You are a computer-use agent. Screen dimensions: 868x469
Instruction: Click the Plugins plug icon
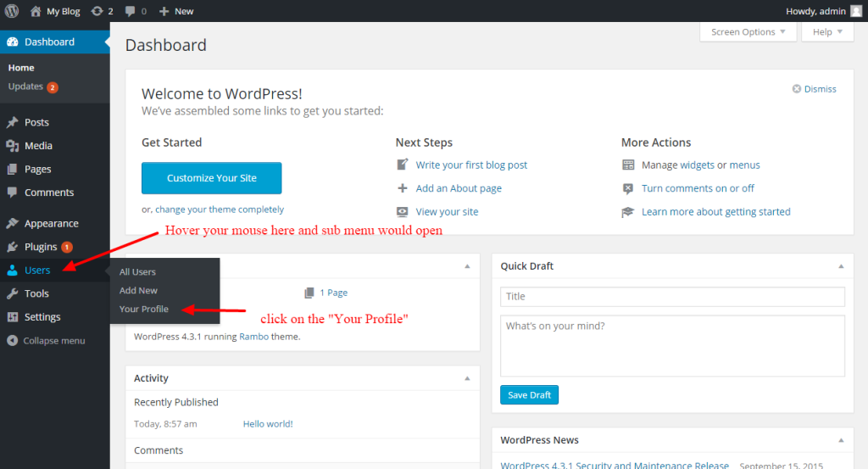tap(12, 247)
